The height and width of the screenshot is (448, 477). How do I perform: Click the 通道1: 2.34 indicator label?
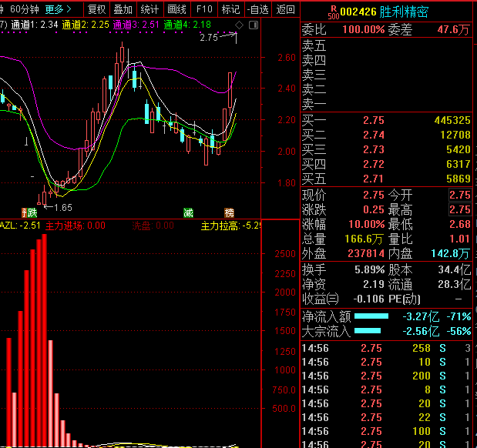coord(35,25)
